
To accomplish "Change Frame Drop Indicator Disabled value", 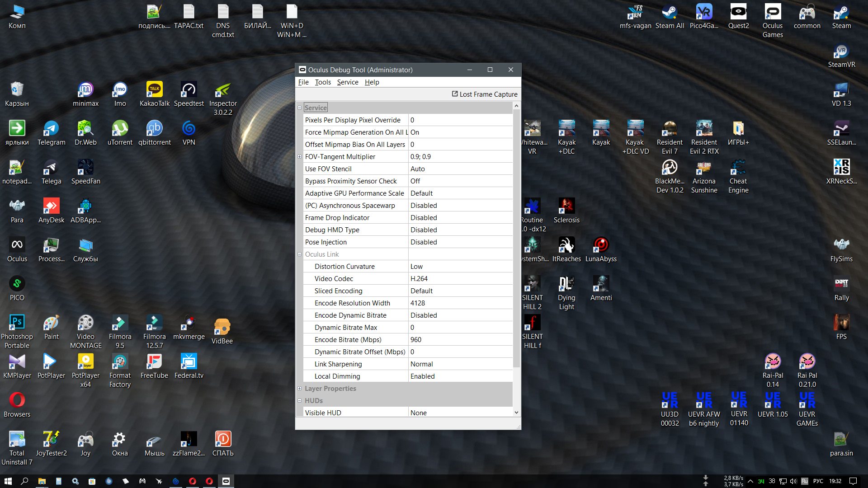I will (x=460, y=217).
